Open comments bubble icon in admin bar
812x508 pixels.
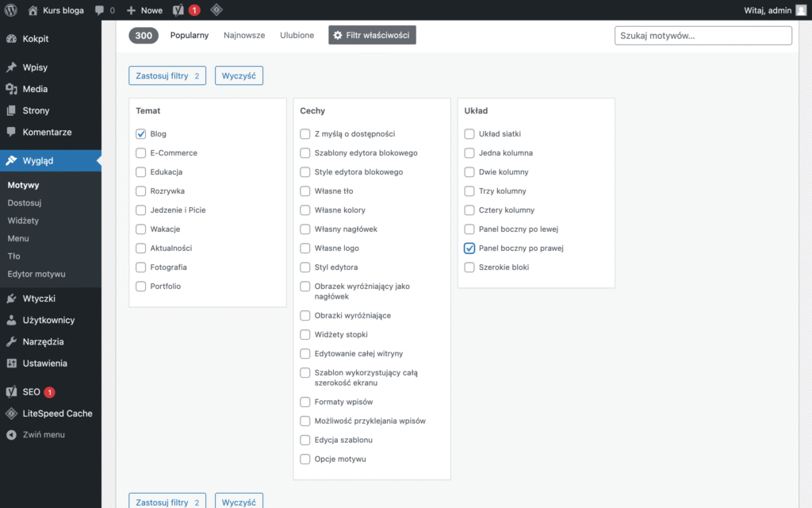99,10
